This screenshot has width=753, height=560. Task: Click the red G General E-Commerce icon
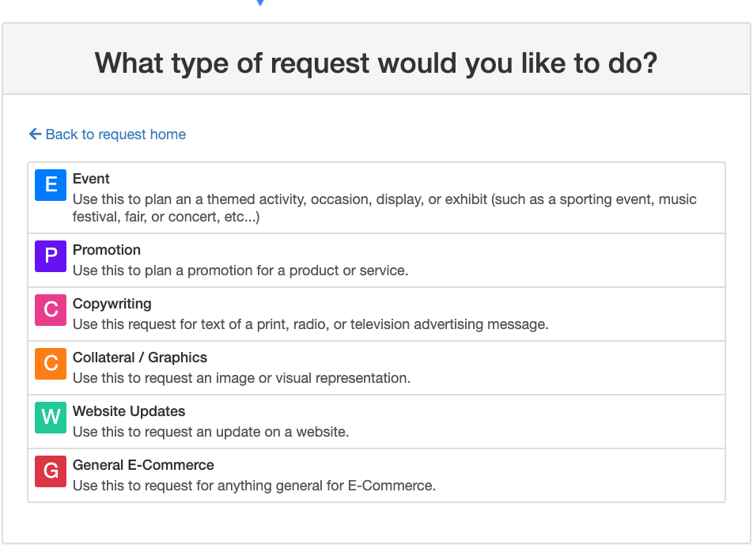50,472
